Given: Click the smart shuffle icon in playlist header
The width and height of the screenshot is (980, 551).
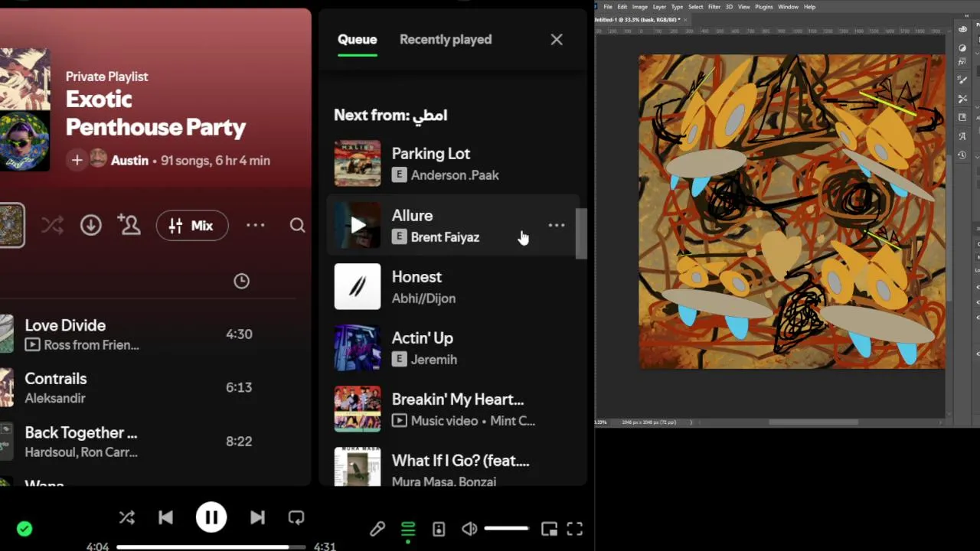Looking at the screenshot, I should click(52, 225).
